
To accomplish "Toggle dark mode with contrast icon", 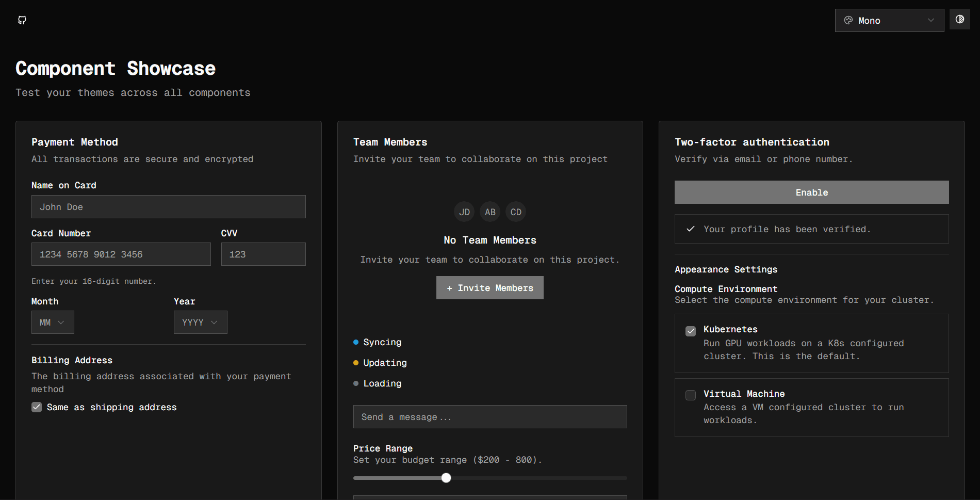I will tap(959, 20).
